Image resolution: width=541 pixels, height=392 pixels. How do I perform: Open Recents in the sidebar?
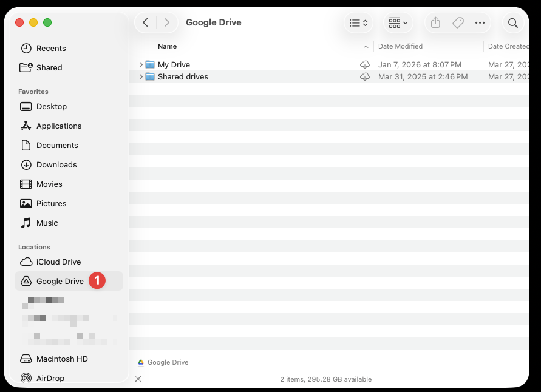pos(51,48)
